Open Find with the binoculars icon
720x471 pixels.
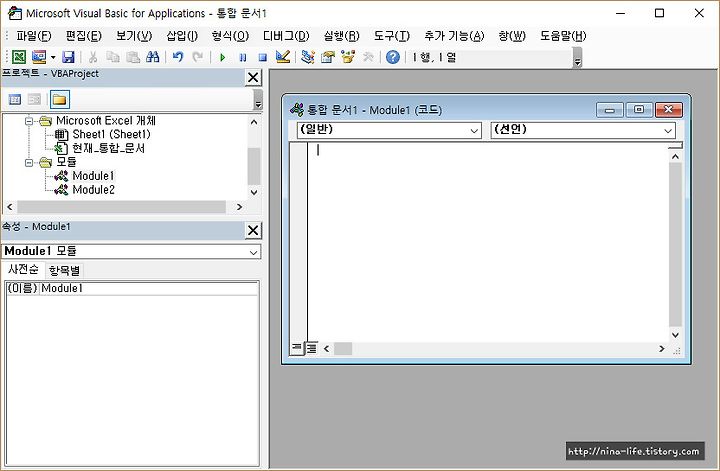tap(152, 57)
